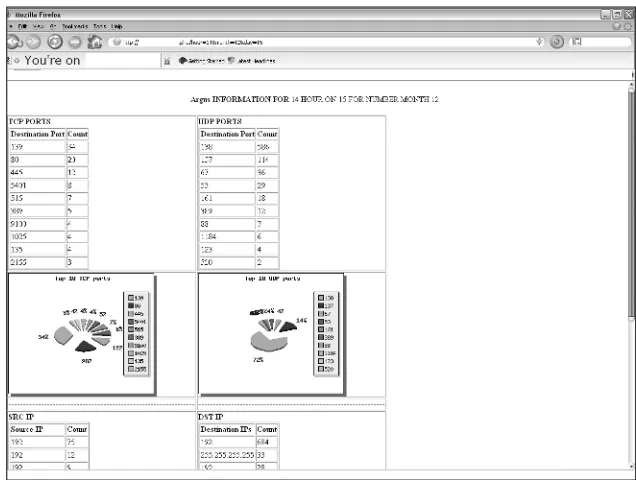The height and width of the screenshot is (480, 636).
Task: Select TCP destination port 515 cell
Action: coord(37,198)
